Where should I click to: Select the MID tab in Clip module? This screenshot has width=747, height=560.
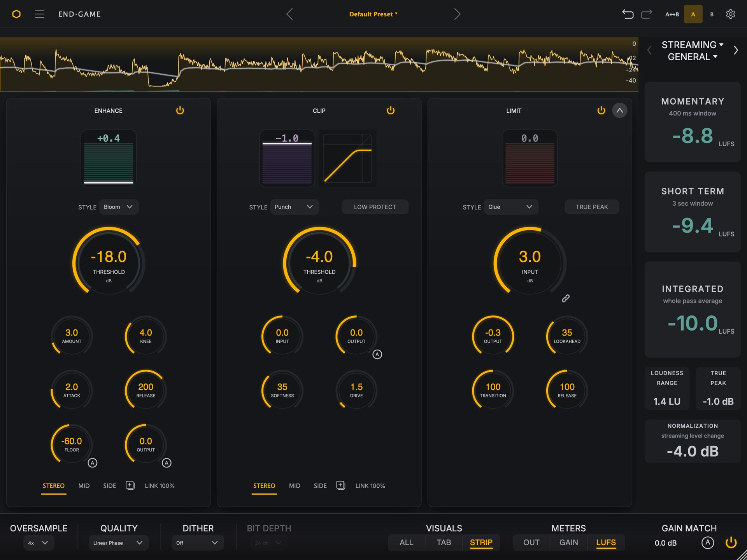point(295,486)
